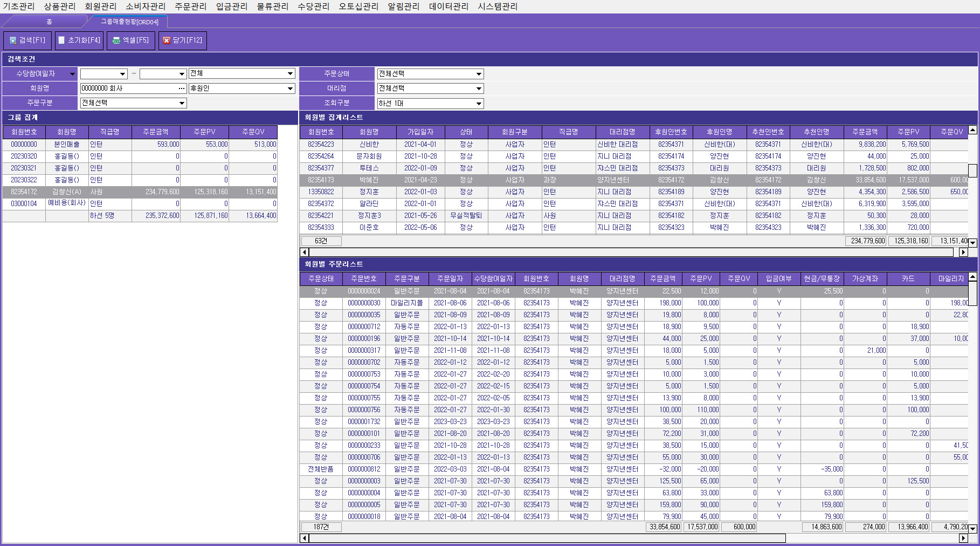Open the 대리점 전체선택 dropdown
The width and height of the screenshot is (980, 546).
pyautogui.click(x=479, y=88)
